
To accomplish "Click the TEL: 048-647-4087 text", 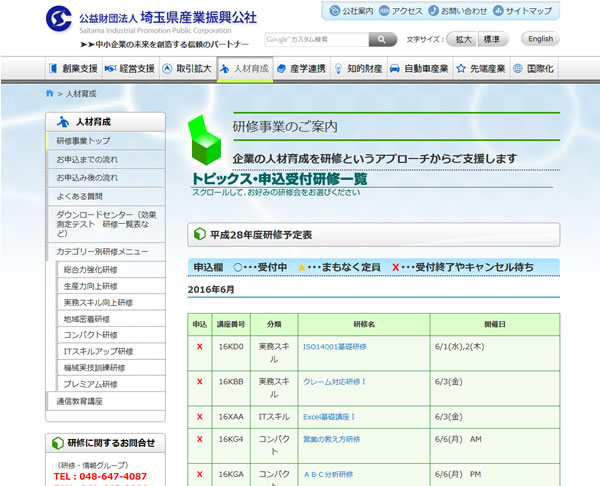I will point(100,476).
